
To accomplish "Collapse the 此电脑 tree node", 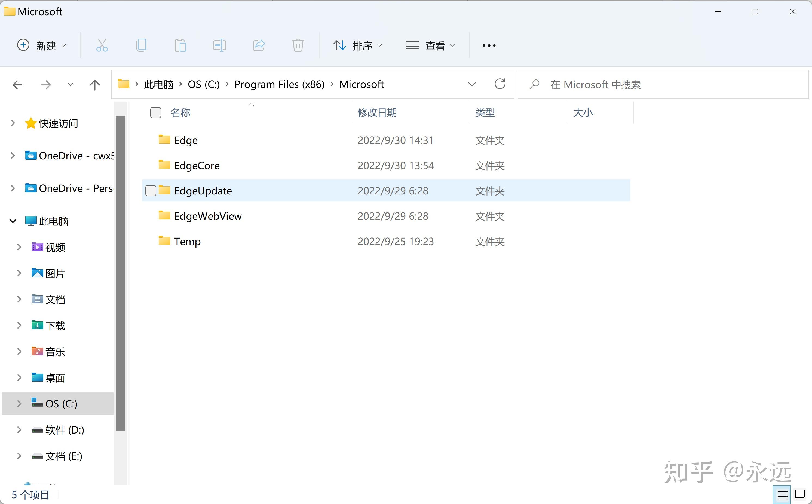I will pos(13,221).
